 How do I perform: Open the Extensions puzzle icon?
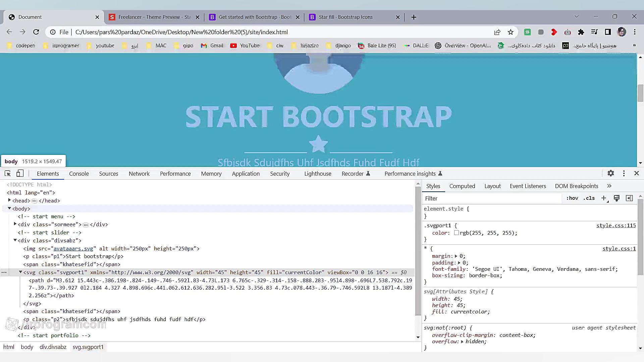tap(581, 32)
